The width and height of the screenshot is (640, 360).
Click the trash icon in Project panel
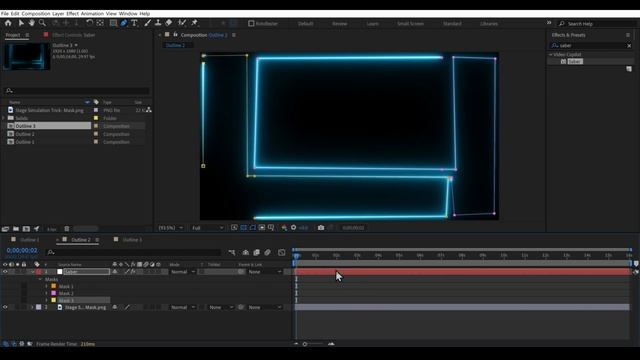point(67,229)
